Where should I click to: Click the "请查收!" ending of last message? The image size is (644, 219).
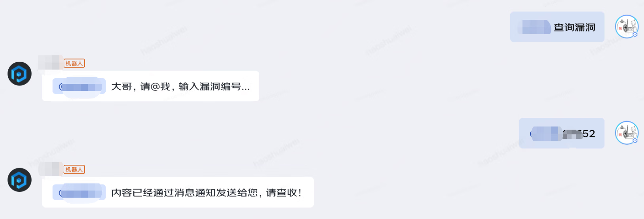pyautogui.click(x=284, y=193)
